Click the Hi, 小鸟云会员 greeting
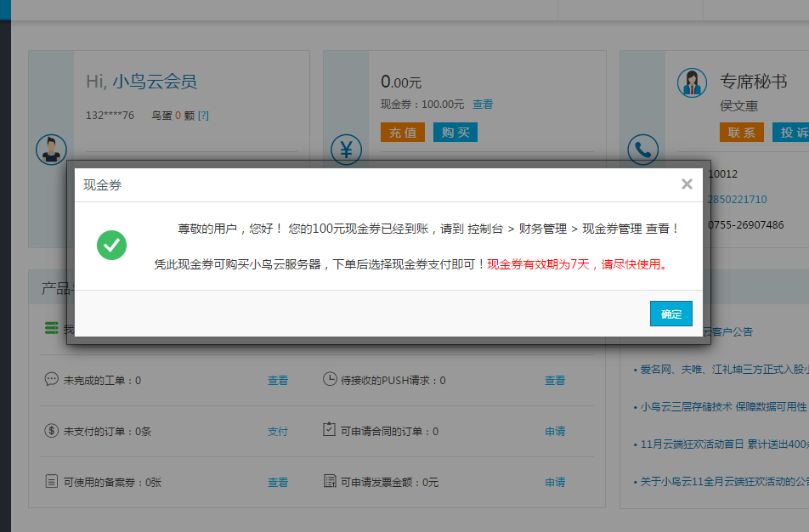The image size is (809, 532). pyautogui.click(x=141, y=82)
